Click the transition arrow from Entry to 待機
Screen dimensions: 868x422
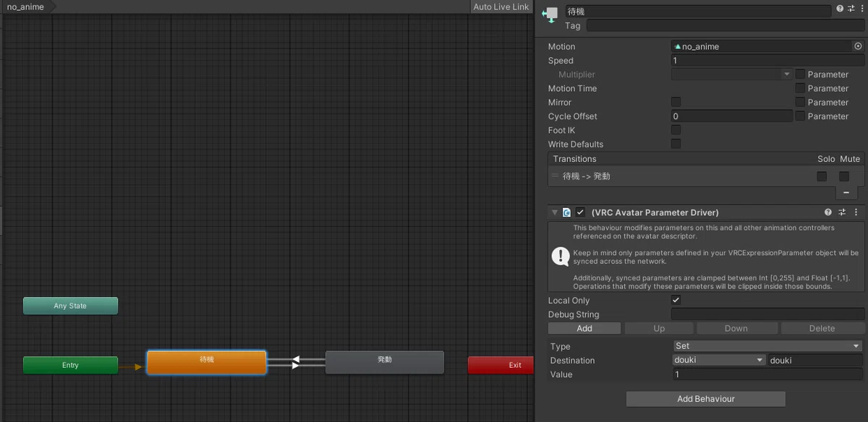click(x=131, y=366)
